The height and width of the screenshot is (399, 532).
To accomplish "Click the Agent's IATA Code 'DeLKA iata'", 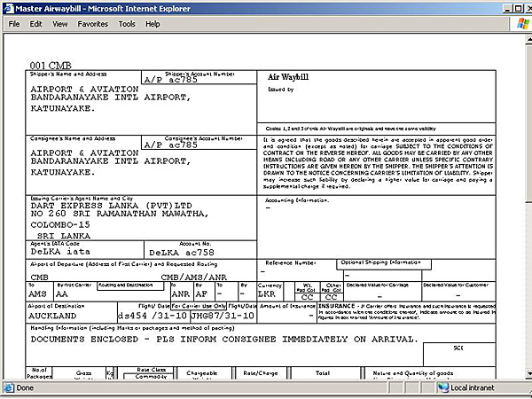I will coord(60,252).
